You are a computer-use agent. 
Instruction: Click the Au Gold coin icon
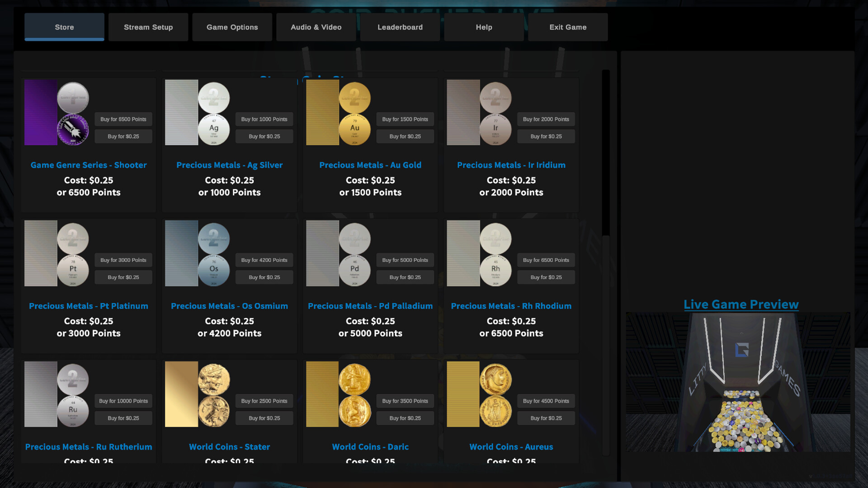[x=355, y=129]
